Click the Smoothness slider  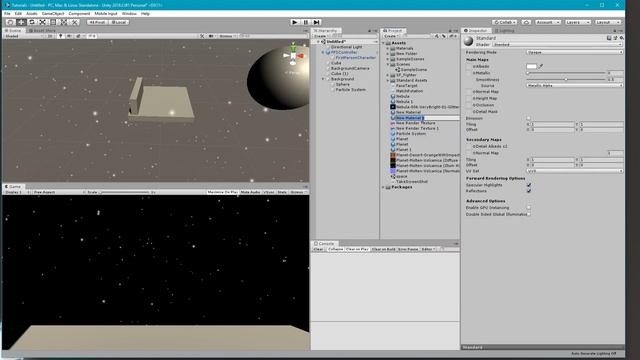(x=566, y=79)
